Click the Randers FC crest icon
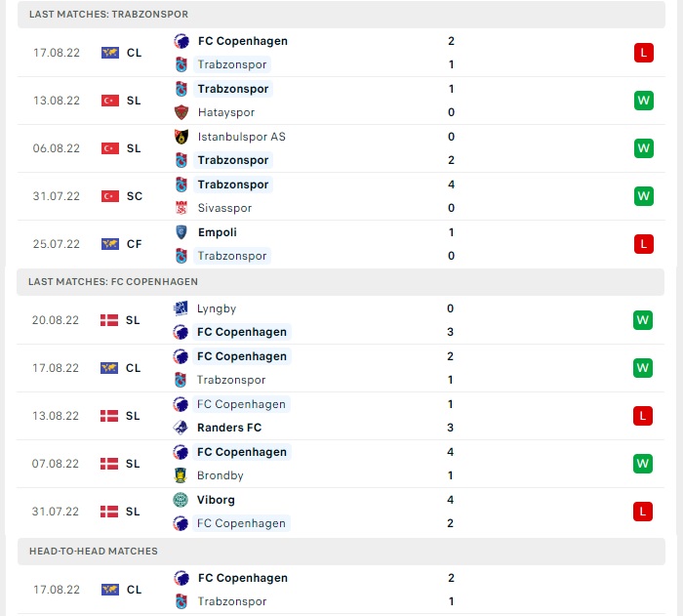 [181, 428]
